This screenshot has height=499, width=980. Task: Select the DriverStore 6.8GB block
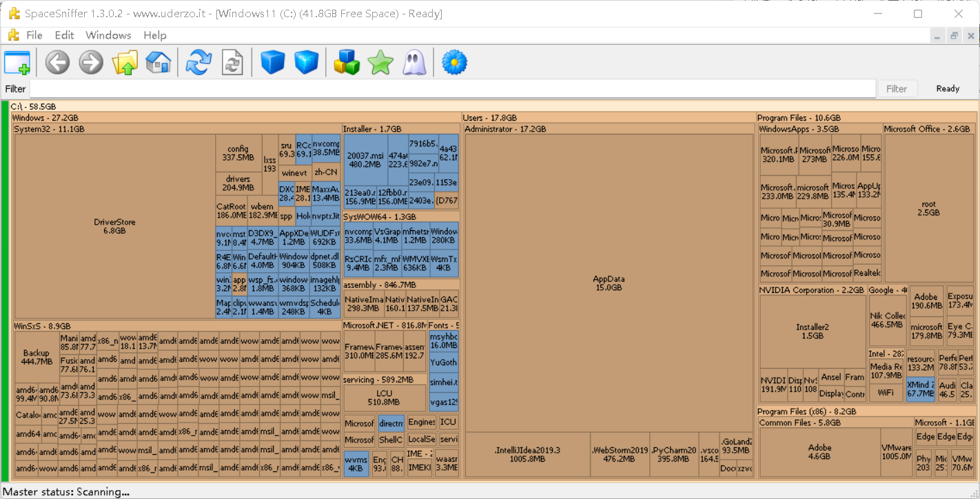[114, 227]
